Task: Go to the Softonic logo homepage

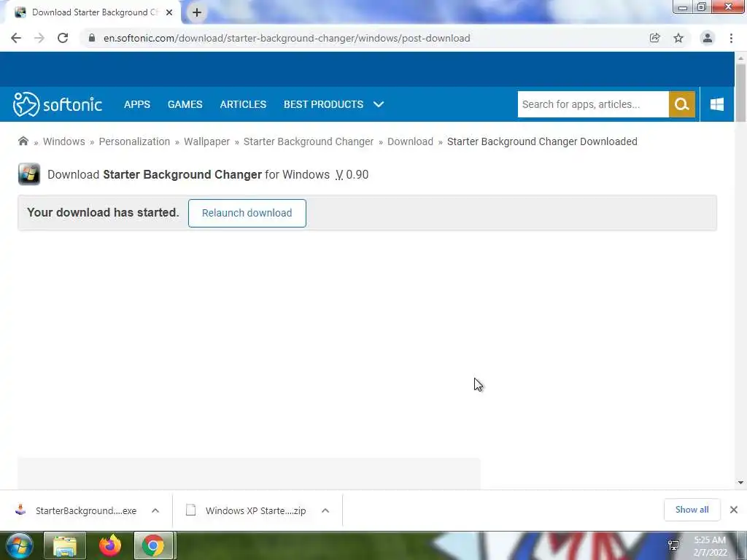Action: tap(58, 104)
